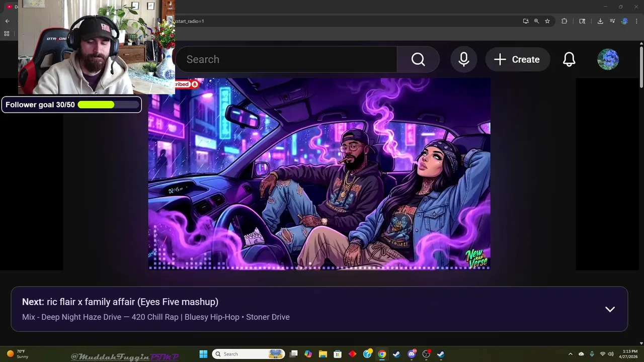Click the browser back arrow

pos(7,21)
